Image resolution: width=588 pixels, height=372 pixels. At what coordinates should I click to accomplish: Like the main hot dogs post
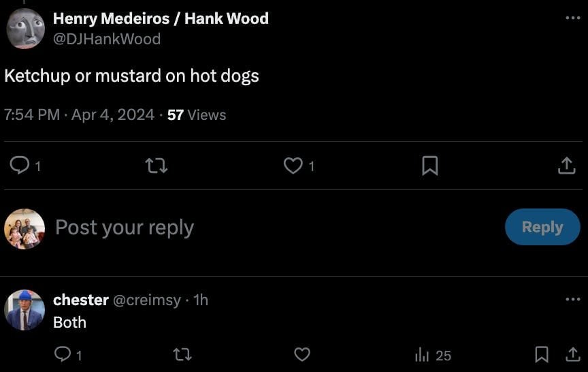pos(293,166)
